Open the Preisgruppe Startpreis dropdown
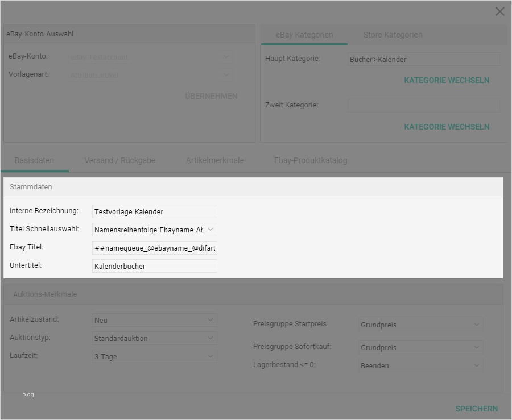The width and height of the screenshot is (512, 420). tap(420, 325)
